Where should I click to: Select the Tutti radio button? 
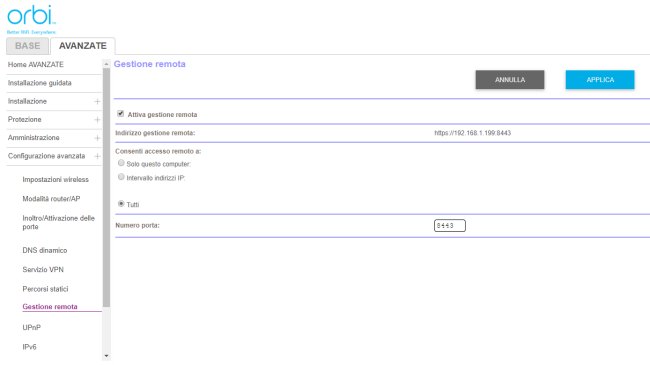(121, 204)
